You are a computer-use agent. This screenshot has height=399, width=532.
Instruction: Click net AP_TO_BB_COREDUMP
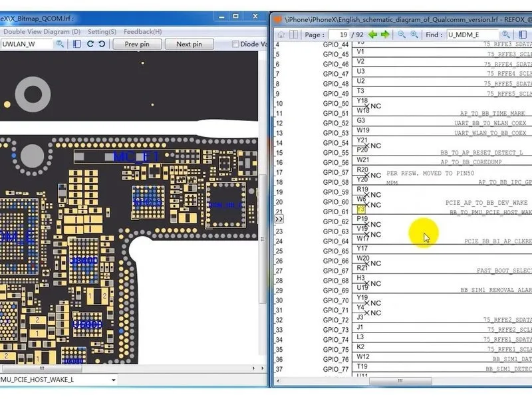tap(471, 162)
